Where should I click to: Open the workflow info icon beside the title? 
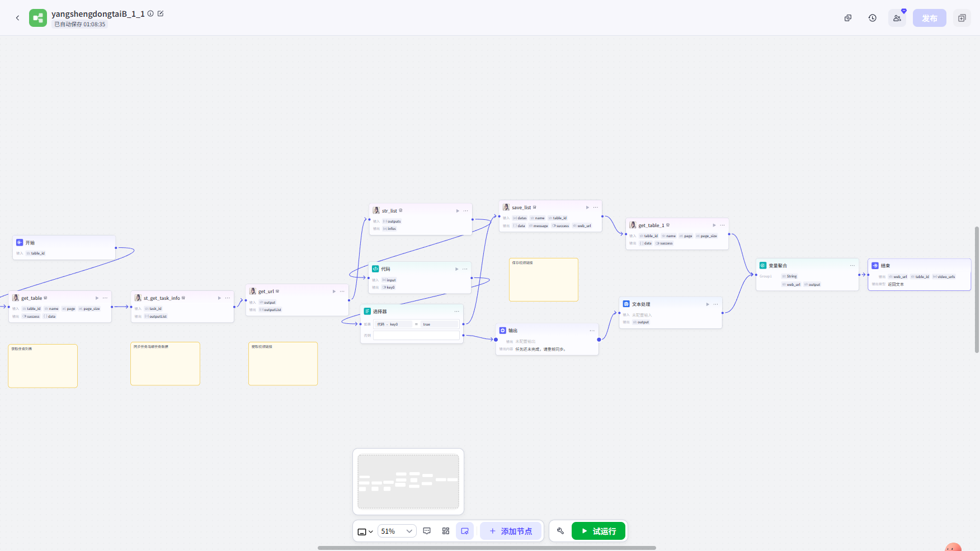pos(150,13)
